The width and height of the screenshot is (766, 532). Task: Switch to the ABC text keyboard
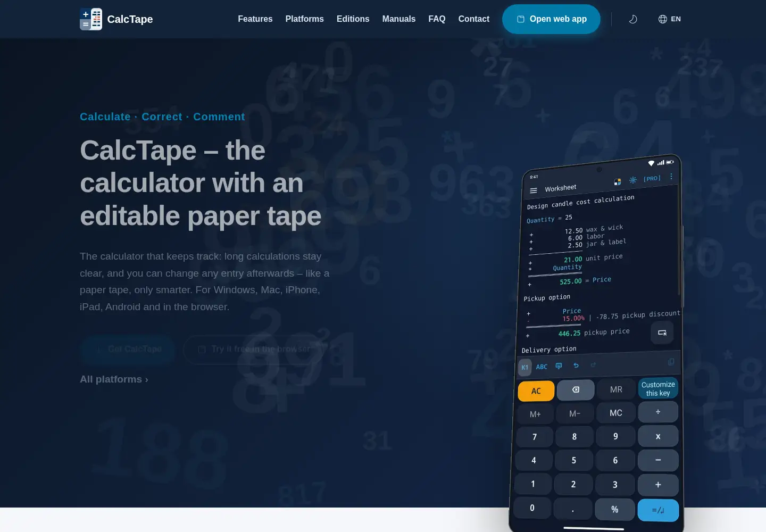pos(542,367)
